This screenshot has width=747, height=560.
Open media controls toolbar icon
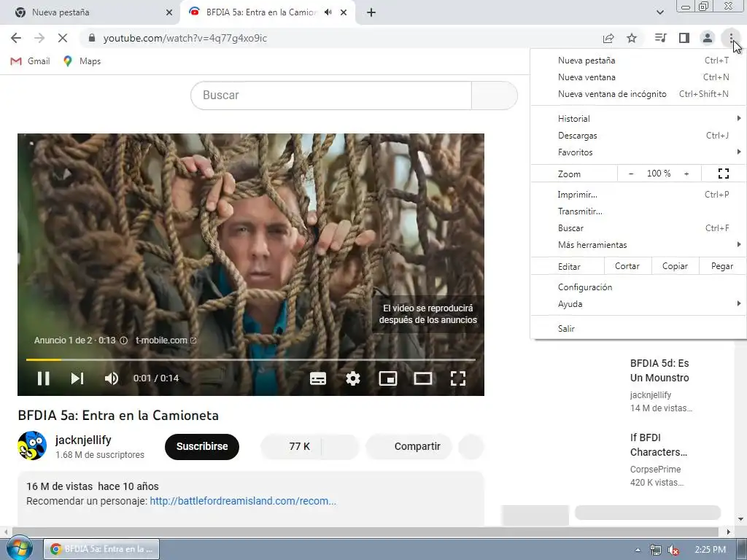point(660,38)
